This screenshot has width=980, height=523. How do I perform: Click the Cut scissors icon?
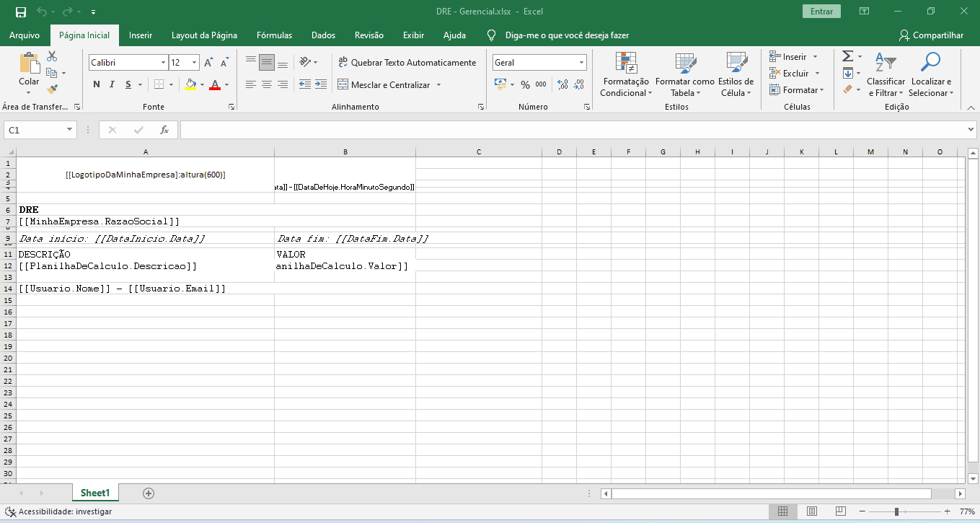tap(52, 56)
